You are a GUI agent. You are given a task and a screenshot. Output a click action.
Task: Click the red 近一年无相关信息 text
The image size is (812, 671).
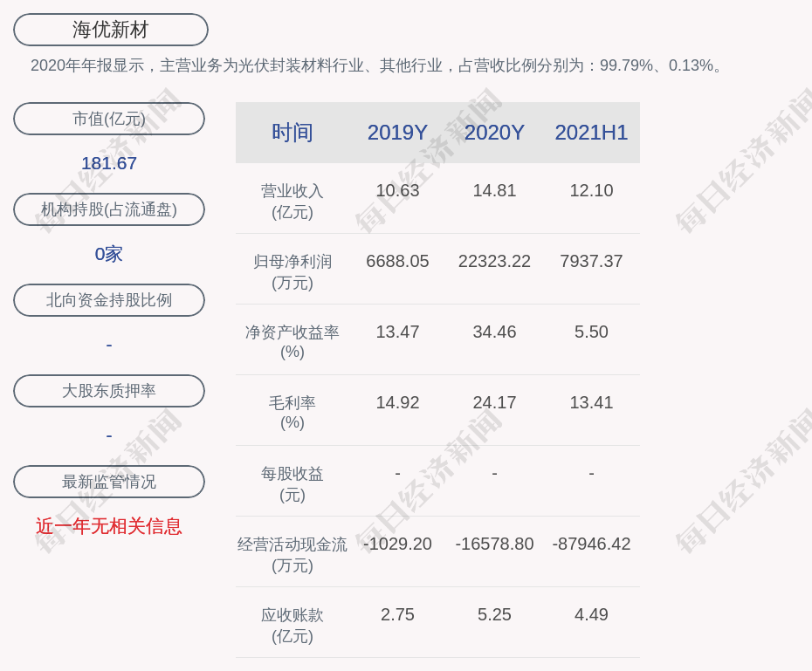[109, 526]
